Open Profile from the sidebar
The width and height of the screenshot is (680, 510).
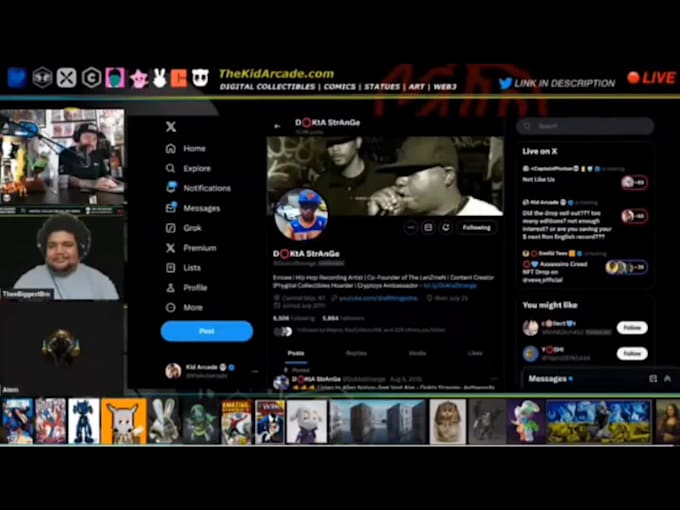pos(186,288)
